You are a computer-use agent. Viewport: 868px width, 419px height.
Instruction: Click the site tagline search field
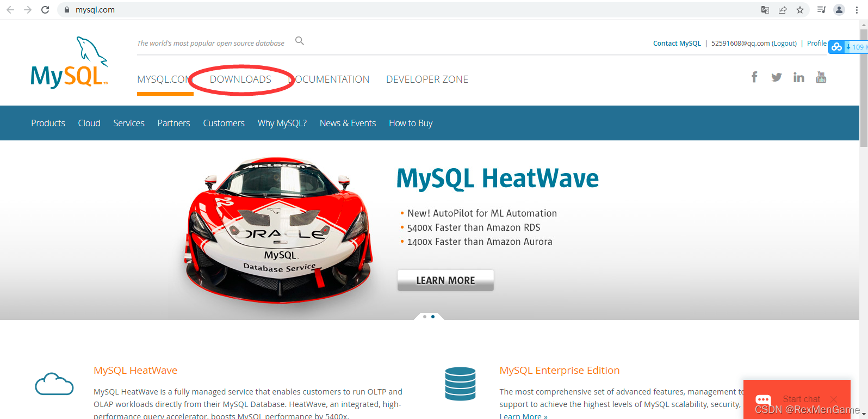pos(210,43)
